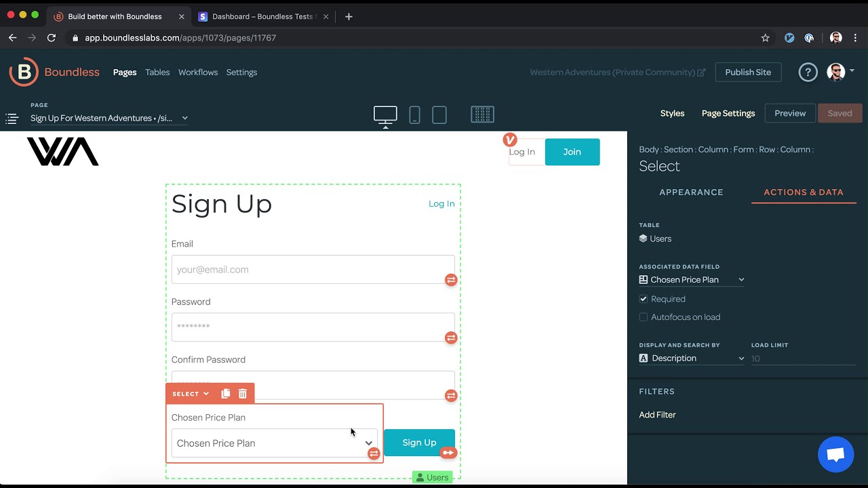Open the Display and Search By dropdown

click(x=692, y=359)
